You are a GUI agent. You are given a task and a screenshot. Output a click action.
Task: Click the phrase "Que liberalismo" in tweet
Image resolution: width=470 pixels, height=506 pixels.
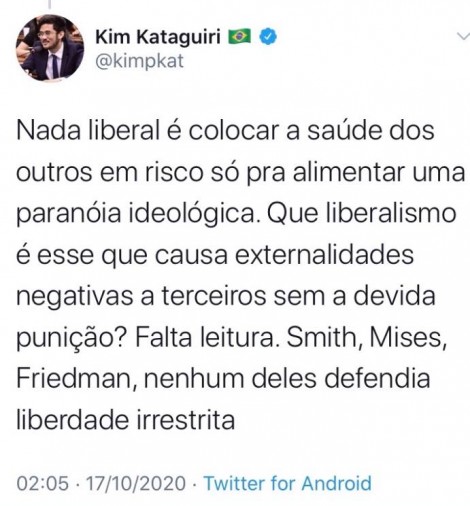(x=361, y=213)
